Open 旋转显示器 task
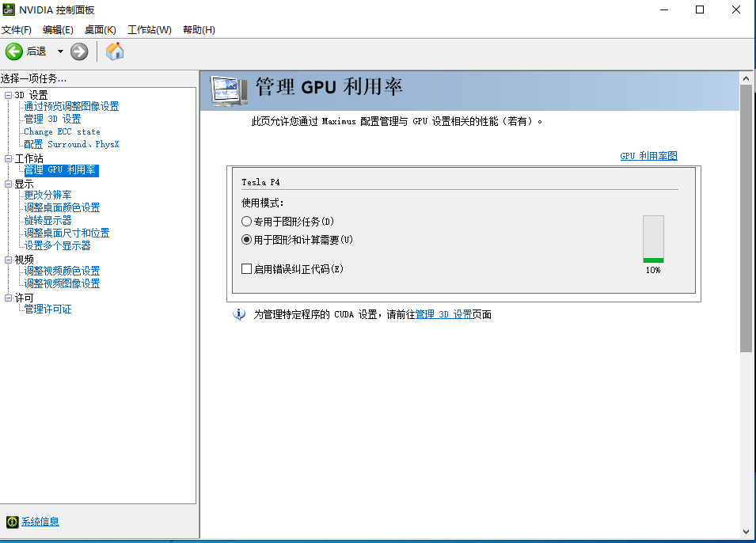Screen dimensions: 756x543 click(x=47, y=220)
